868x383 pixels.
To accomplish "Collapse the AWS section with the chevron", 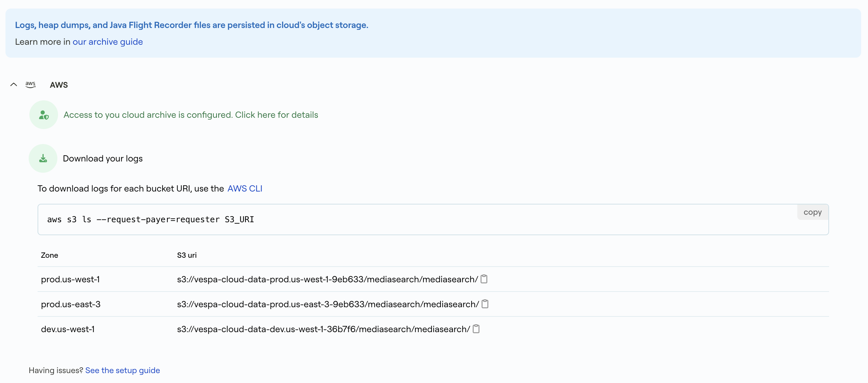I will click(x=14, y=85).
